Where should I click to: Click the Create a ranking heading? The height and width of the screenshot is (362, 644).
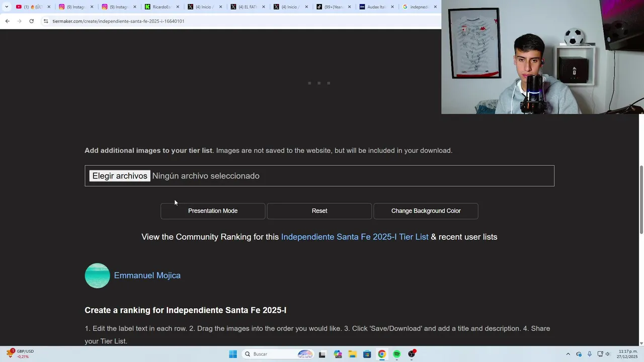(x=186, y=310)
